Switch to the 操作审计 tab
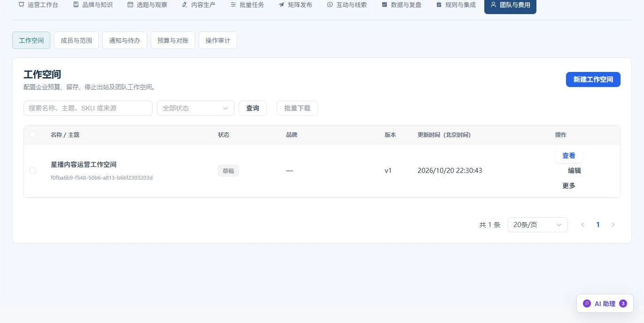Image resolution: width=644 pixels, height=323 pixels. point(218,40)
